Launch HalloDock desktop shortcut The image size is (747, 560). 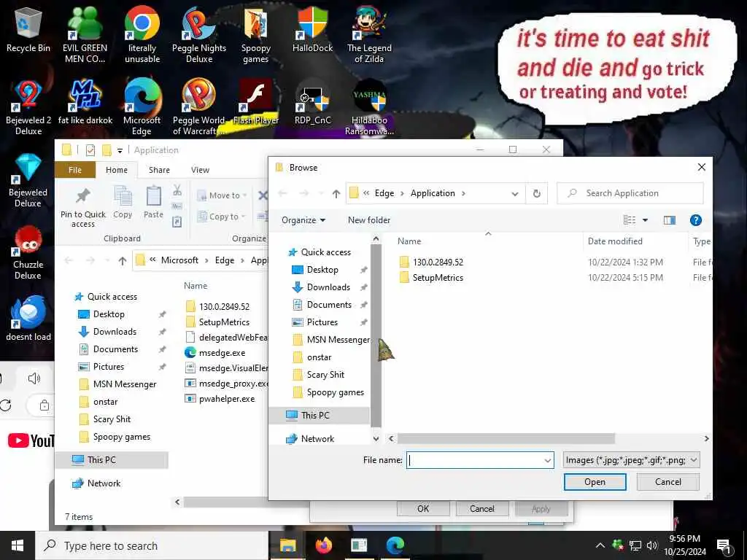coord(312,29)
